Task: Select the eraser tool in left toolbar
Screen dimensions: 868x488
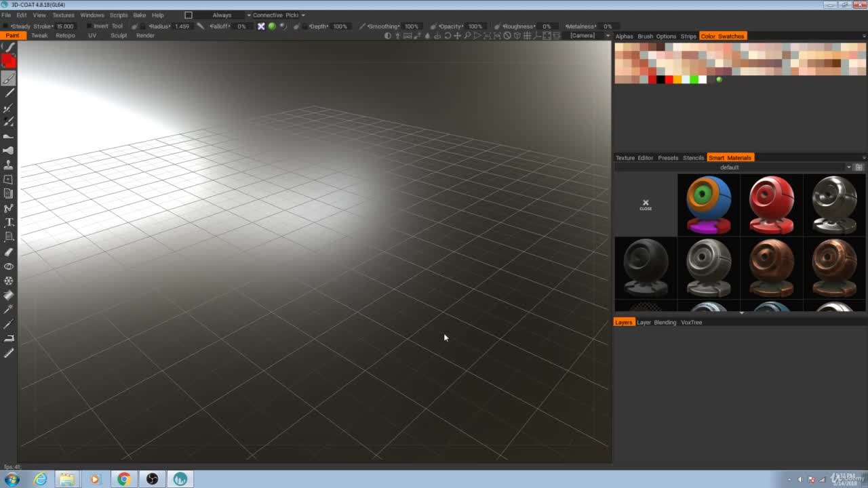Action: coord(9,251)
